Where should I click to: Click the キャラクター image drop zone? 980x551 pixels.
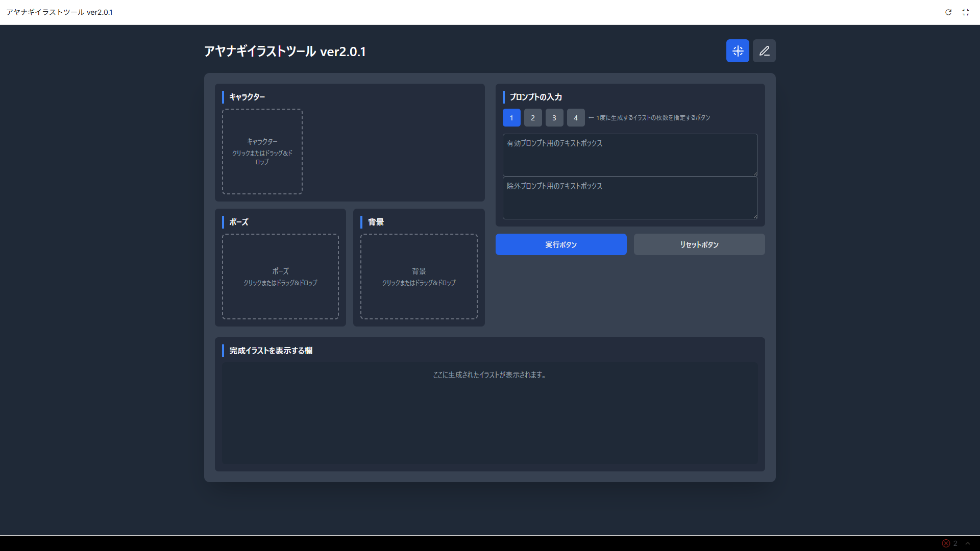tap(262, 152)
